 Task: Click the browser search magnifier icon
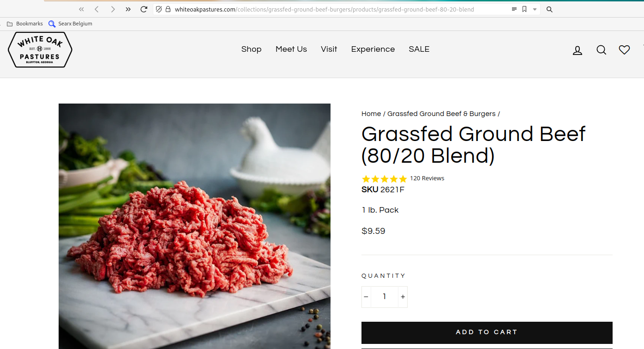tap(549, 9)
